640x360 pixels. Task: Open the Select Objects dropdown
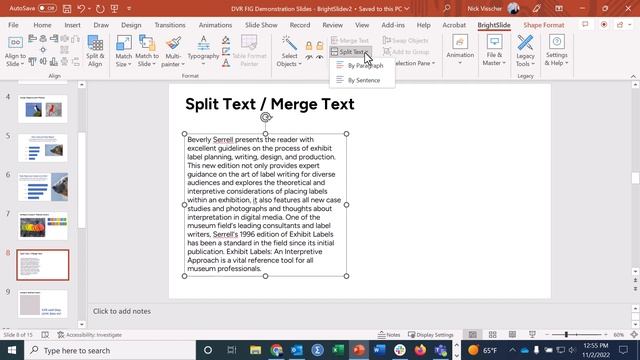[289, 51]
